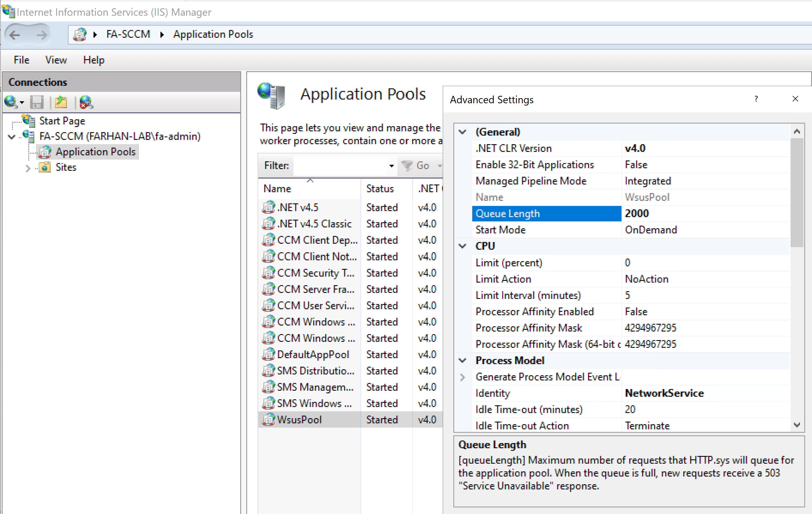The height and width of the screenshot is (514, 812).
Task: Click the Up folder toolbar icon
Action: click(61, 102)
